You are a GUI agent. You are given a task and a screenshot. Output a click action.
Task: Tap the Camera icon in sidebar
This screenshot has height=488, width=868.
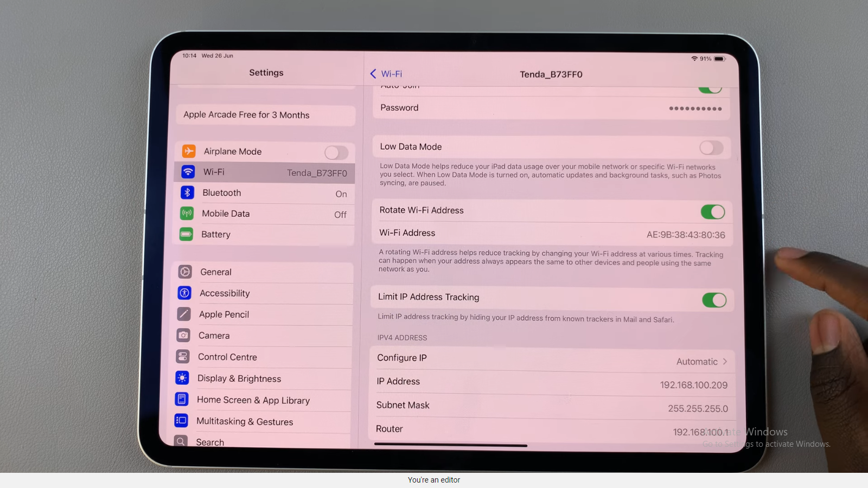pos(183,335)
